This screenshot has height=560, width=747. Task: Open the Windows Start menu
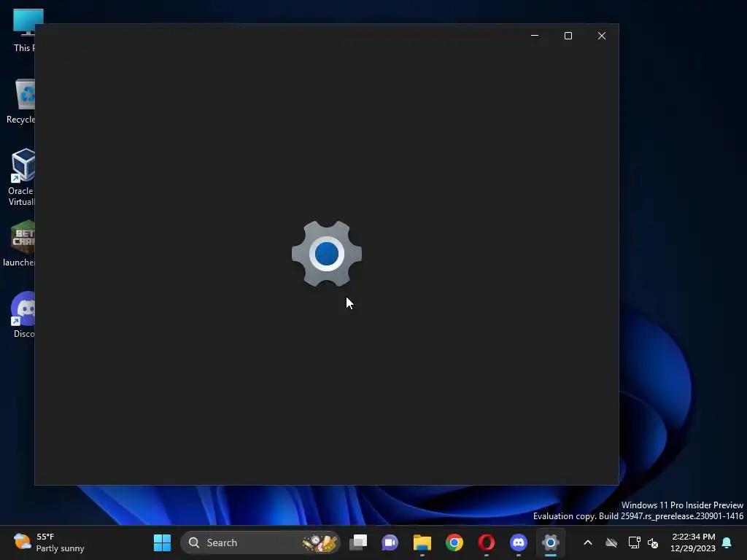click(162, 542)
